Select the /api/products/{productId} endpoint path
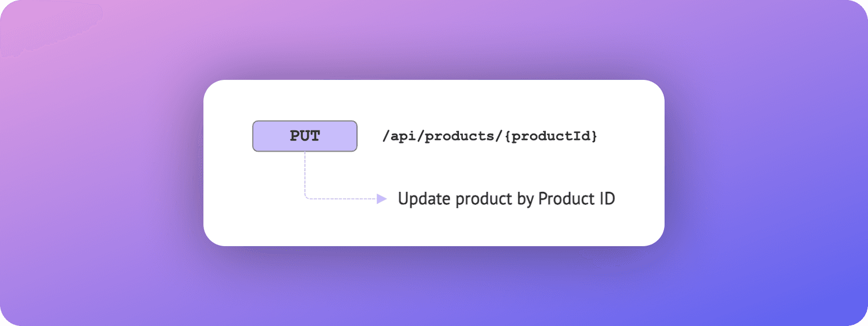The image size is (868, 326). click(489, 137)
